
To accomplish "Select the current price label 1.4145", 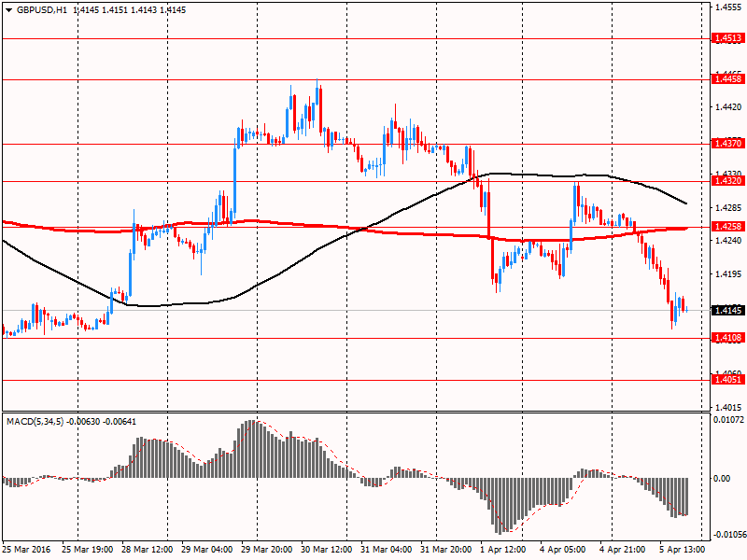I will (x=728, y=311).
